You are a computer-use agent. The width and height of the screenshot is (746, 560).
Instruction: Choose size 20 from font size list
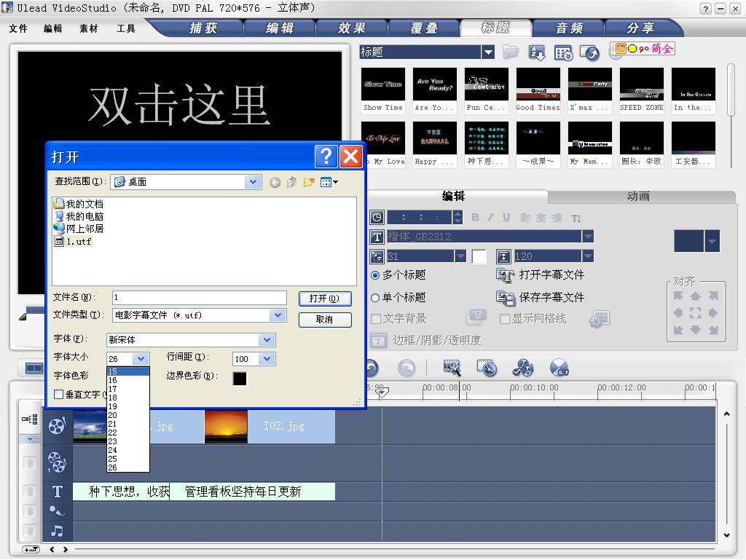113,415
